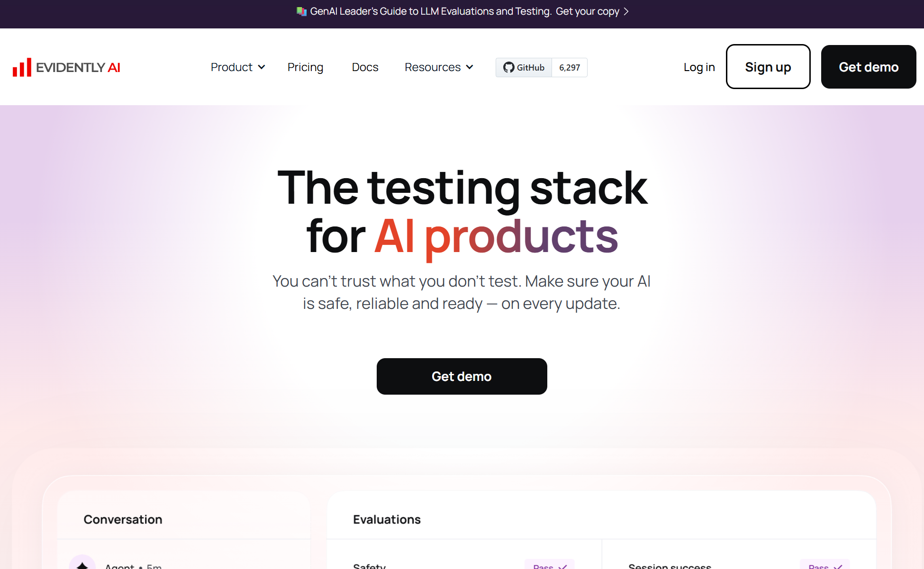Open the Docs navigation link
This screenshot has height=569, width=924.
(x=365, y=67)
